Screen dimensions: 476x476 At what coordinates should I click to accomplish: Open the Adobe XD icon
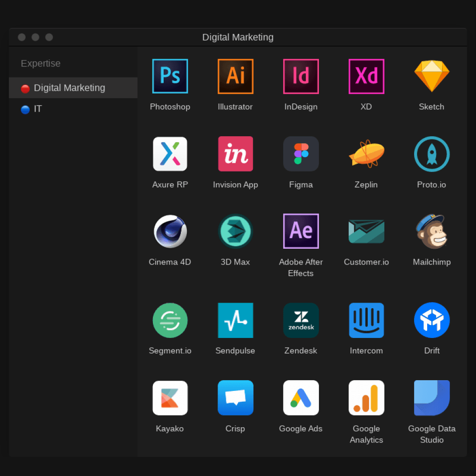(x=366, y=76)
